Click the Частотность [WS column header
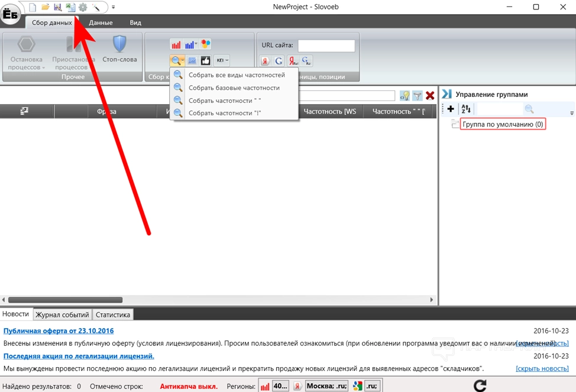576x392 pixels. click(x=330, y=111)
